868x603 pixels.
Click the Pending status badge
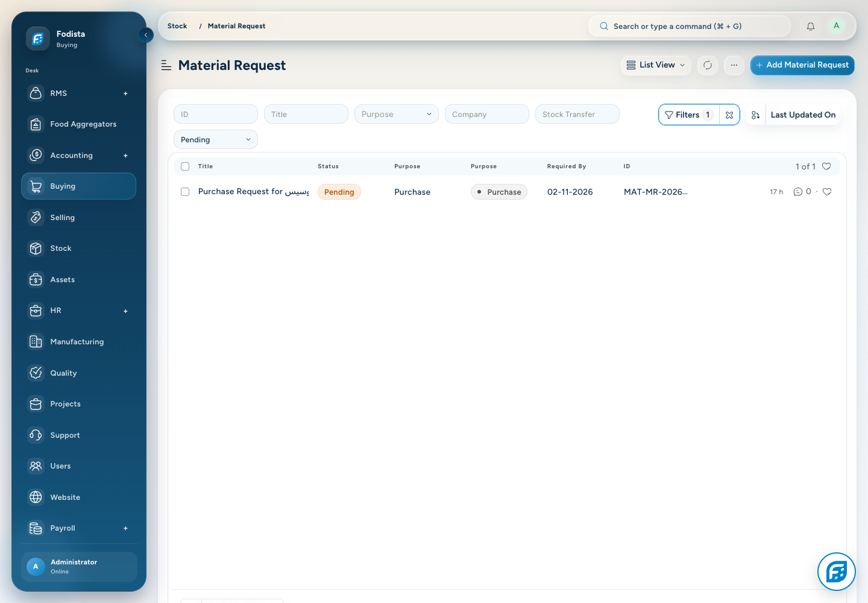tap(339, 192)
